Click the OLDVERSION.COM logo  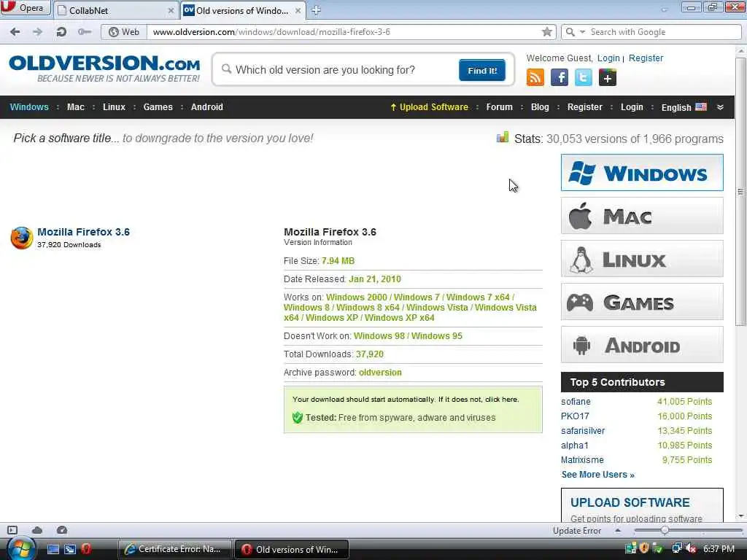pyautogui.click(x=104, y=69)
